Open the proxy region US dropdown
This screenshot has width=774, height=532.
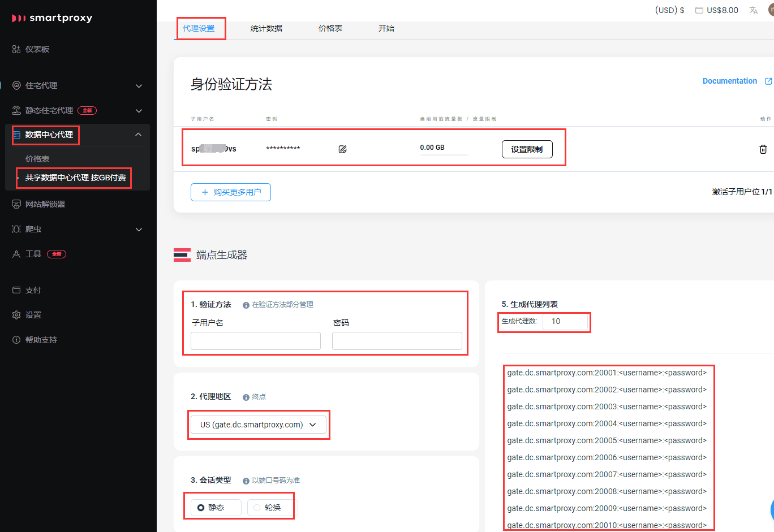point(258,425)
